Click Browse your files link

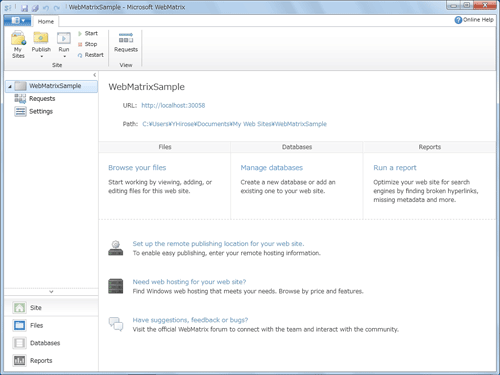(x=137, y=168)
